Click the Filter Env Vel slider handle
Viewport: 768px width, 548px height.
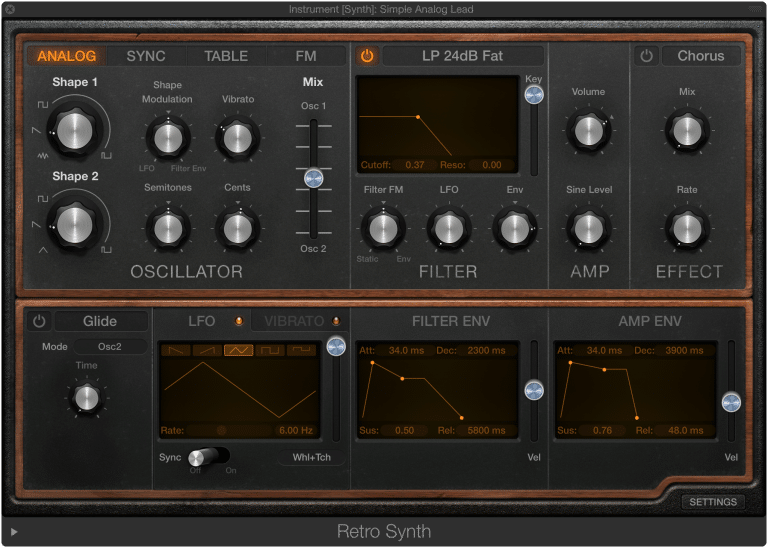pyautogui.click(x=534, y=390)
